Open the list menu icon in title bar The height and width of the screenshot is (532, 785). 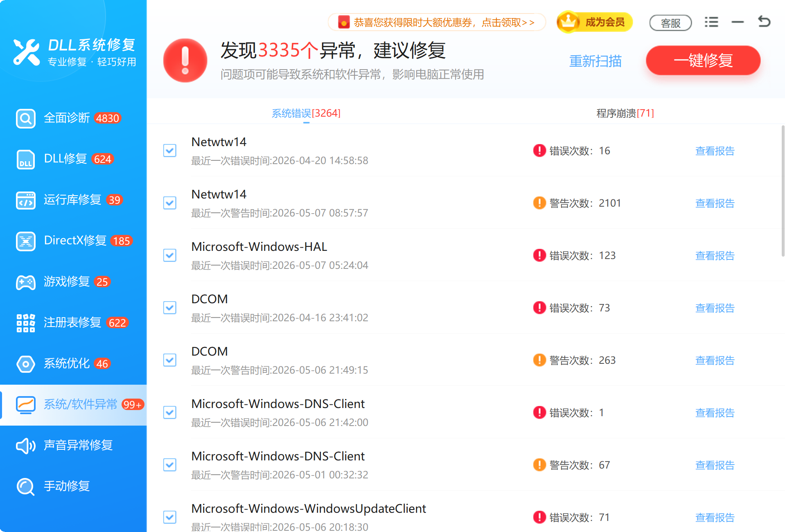pos(711,22)
